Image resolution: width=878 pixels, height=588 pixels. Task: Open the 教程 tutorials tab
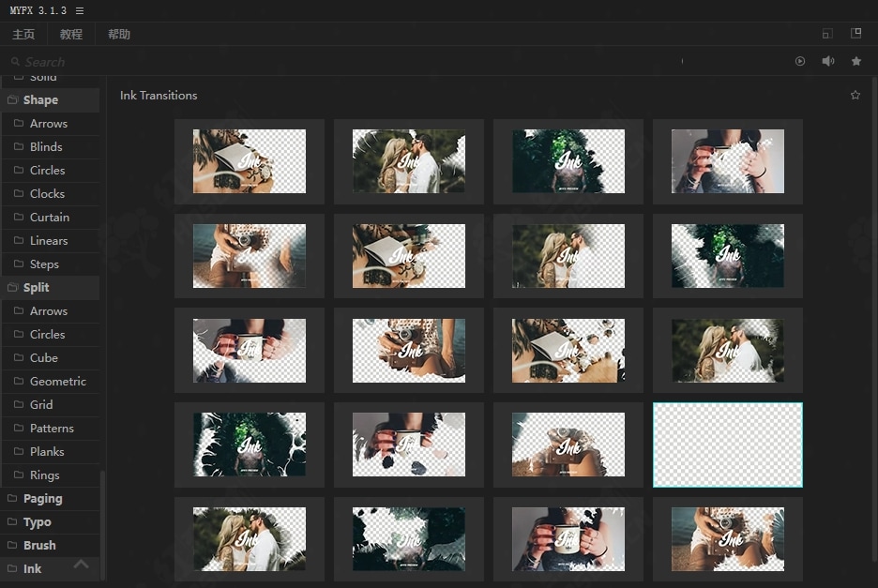pos(71,34)
